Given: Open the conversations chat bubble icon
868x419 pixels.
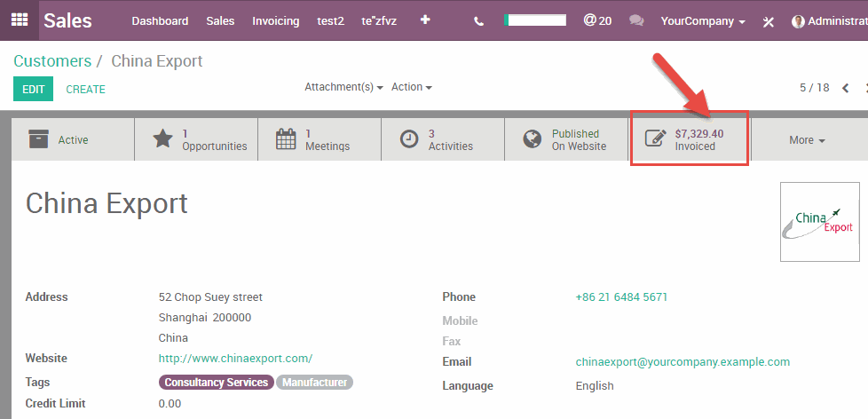Looking at the screenshot, I should click(x=635, y=20).
